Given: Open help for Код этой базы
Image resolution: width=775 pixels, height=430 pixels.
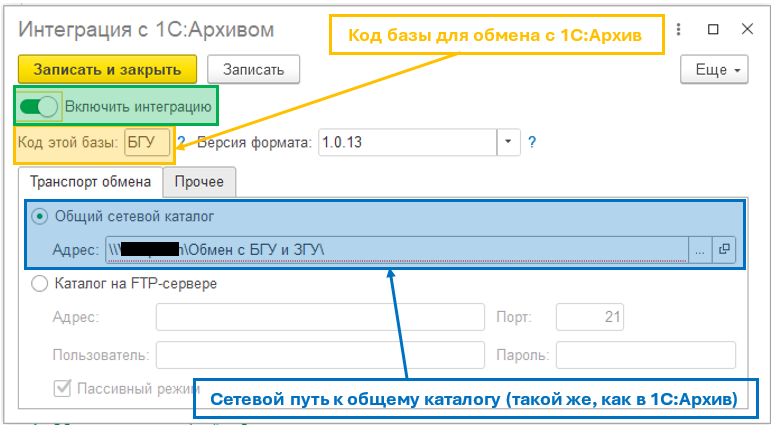Looking at the screenshot, I should (x=181, y=142).
